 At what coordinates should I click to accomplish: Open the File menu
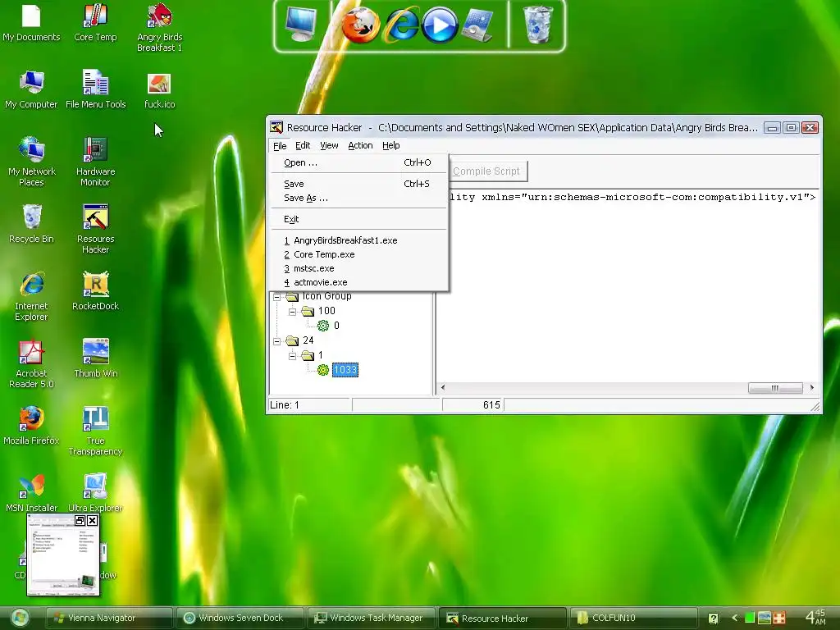pos(280,145)
